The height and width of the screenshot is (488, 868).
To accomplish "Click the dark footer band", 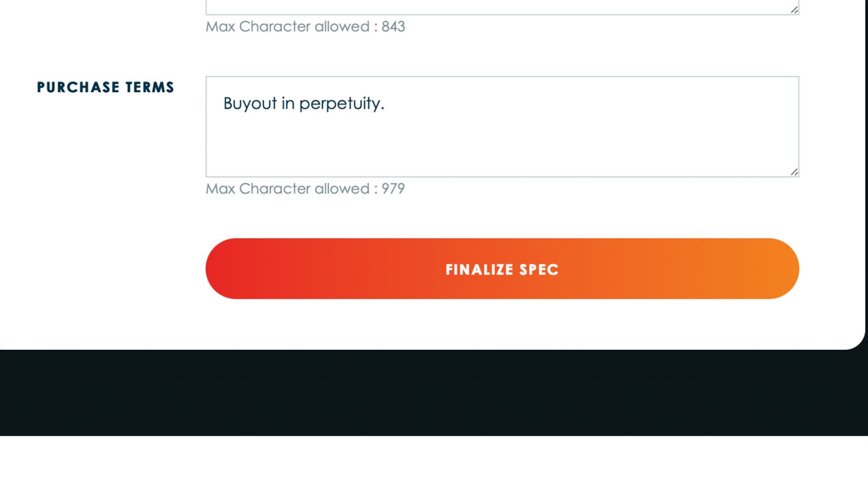I will click(434, 393).
